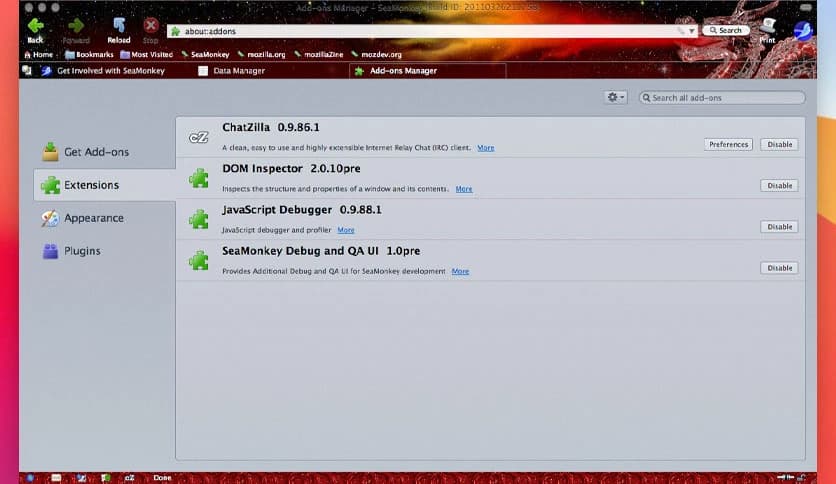Click the Done status bar text
This screenshot has height=484, width=836.
coord(162,478)
